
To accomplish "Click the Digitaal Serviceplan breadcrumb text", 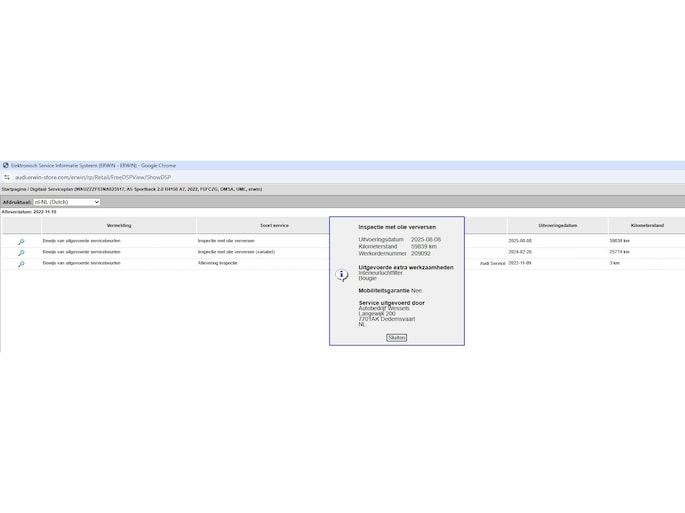I will 51,189.
